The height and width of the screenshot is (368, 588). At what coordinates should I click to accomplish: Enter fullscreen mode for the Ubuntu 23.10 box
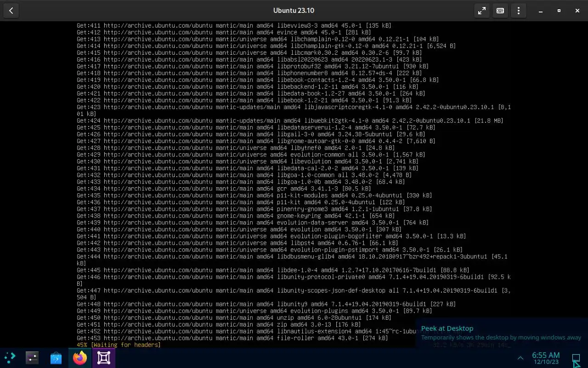482,11
